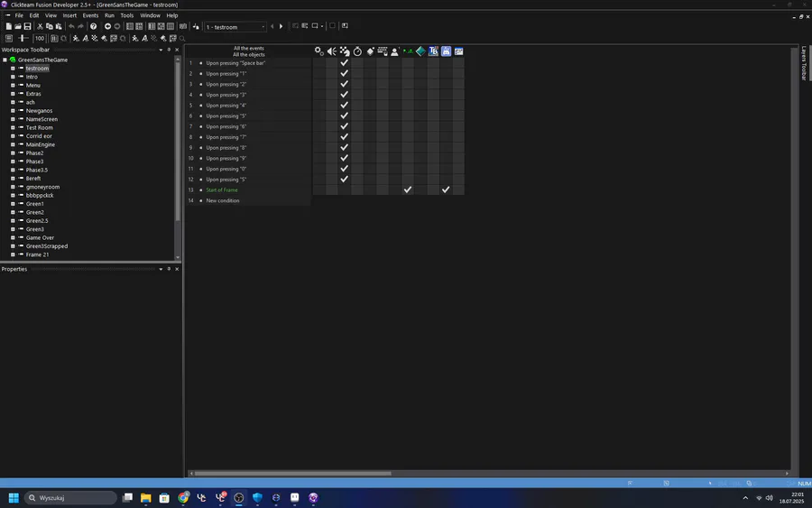This screenshot has width=812, height=508.
Task: Toggle action checkmark for pressing "7" event
Action: click(x=345, y=137)
